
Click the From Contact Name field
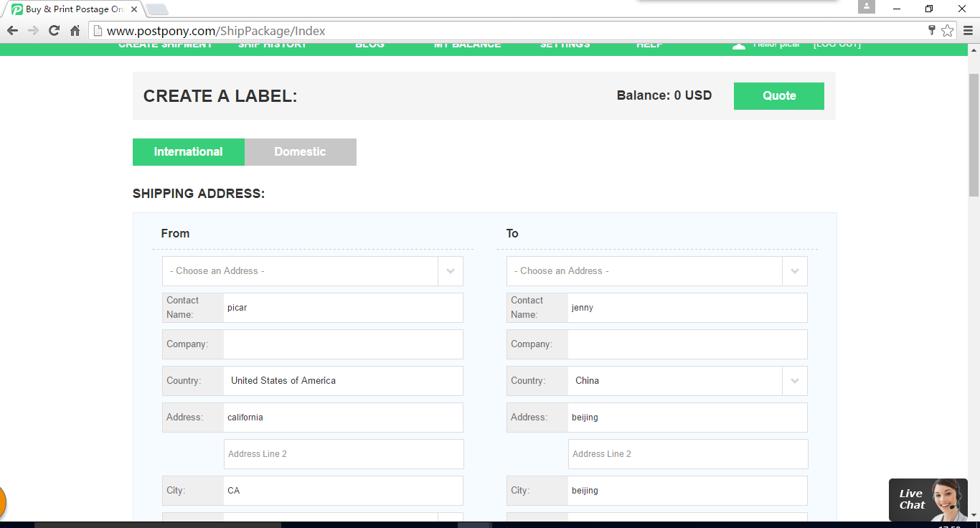(x=343, y=308)
